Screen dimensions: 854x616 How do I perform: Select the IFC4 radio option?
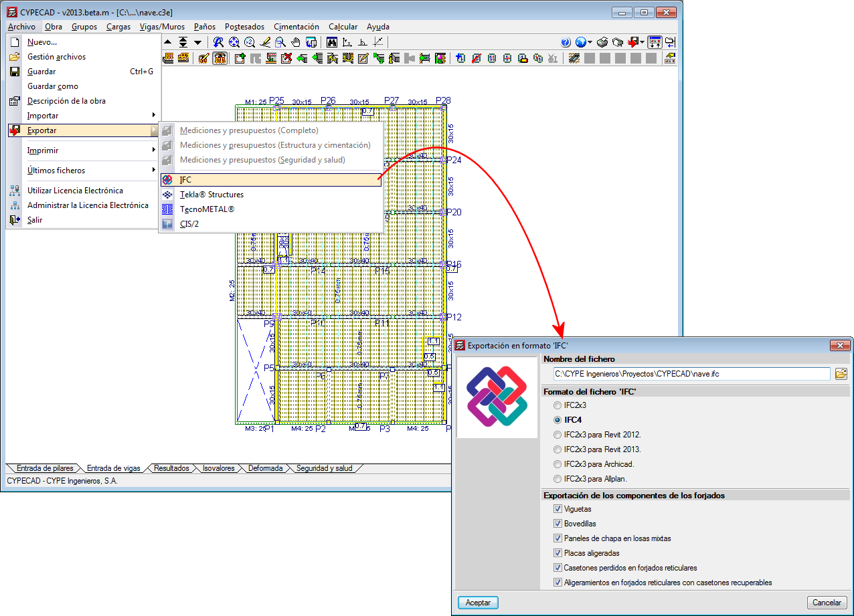click(558, 420)
